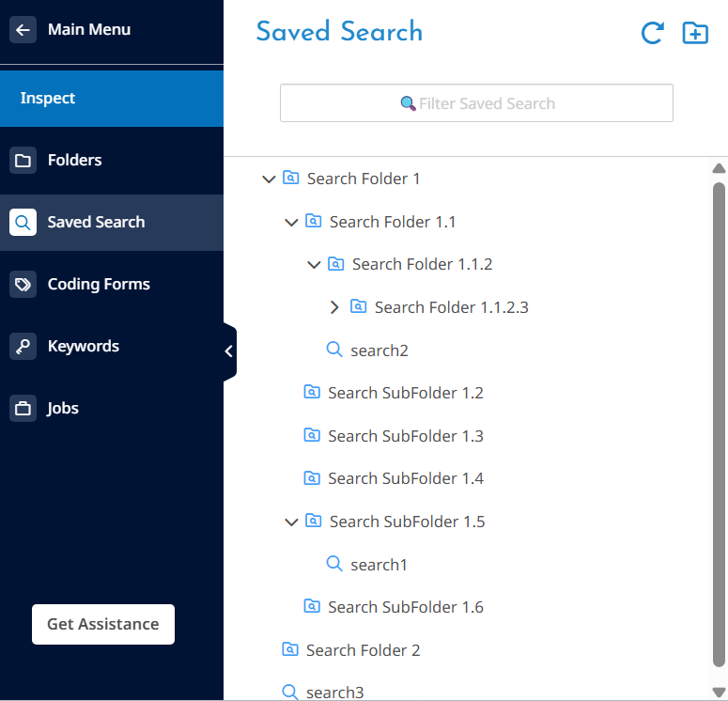This screenshot has width=728, height=701.
Task: Expand Search Folder 1.1.2.3
Action: pos(335,307)
